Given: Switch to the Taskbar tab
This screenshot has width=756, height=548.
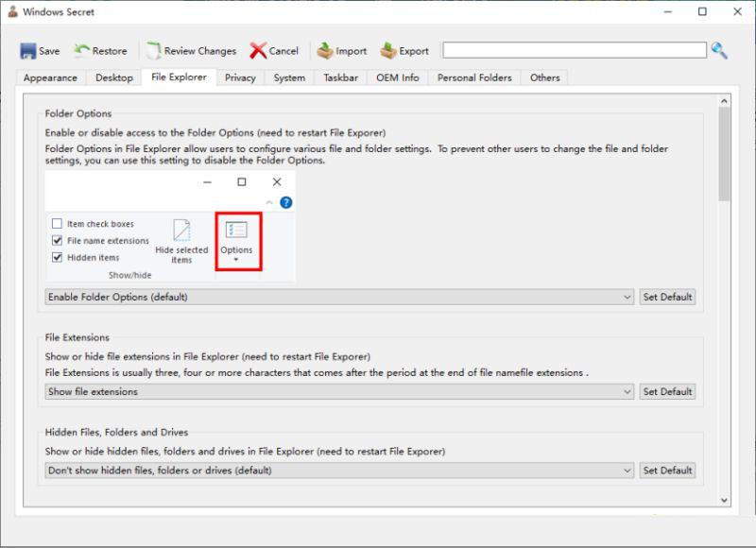Looking at the screenshot, I should point(341,77).
